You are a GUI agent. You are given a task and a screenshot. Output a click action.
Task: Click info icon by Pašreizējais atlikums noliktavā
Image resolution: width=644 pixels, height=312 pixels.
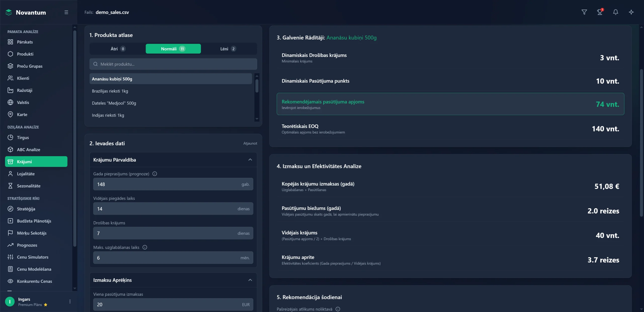click(338, 309)
